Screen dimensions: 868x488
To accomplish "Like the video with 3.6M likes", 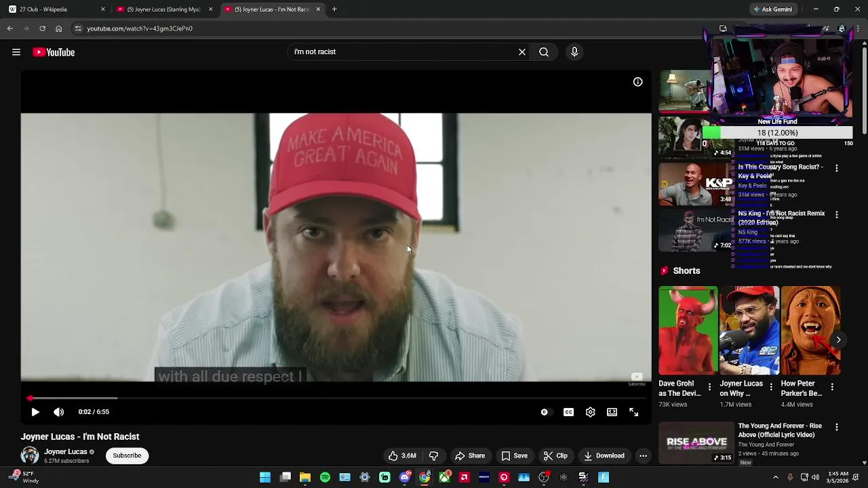I will (x=402, y=455).
